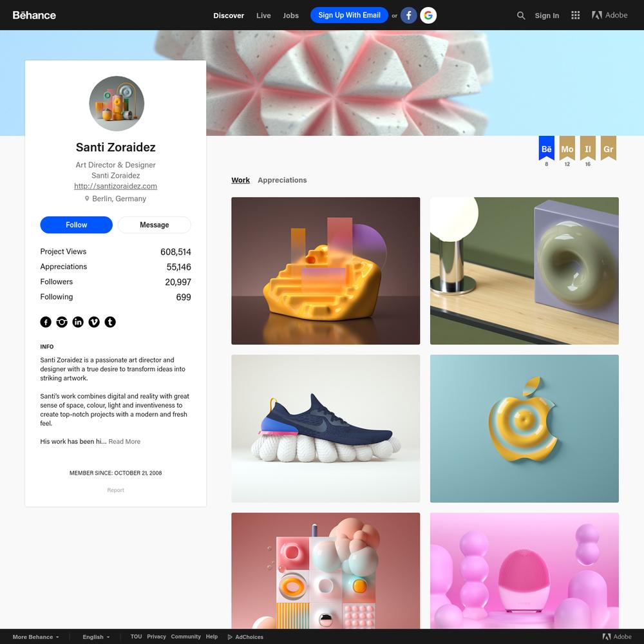This screenshot has width=644, height=644.
Task: Open Santi's Facebook profile icon
Action: click(46, 322)
